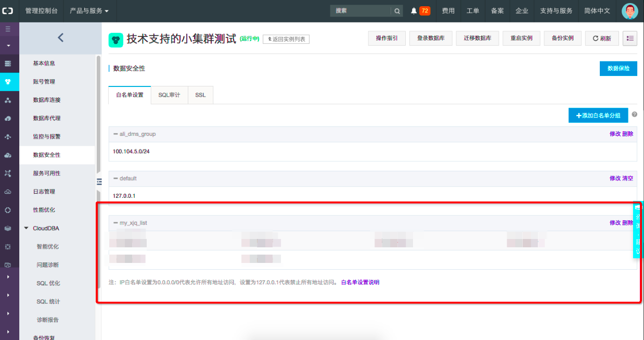Click the hamburger icon atop the dark left rail
The image size is (644, 340).
(8, 29)
